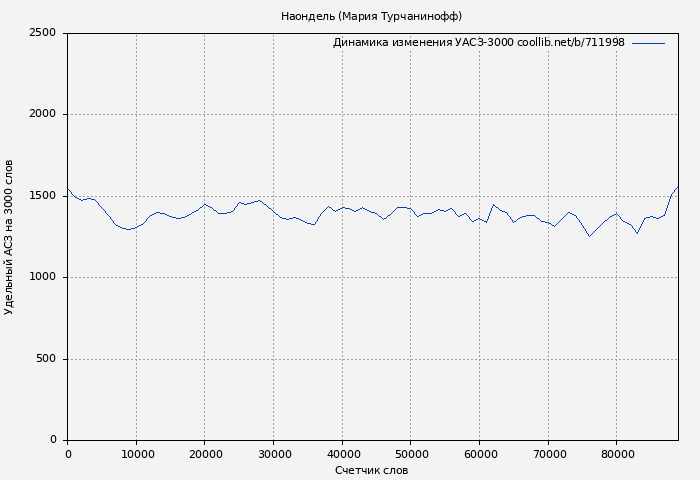Select the 20000 x-axis tick label
Screen dimensions: 700x480
click(x=205, y=455)
